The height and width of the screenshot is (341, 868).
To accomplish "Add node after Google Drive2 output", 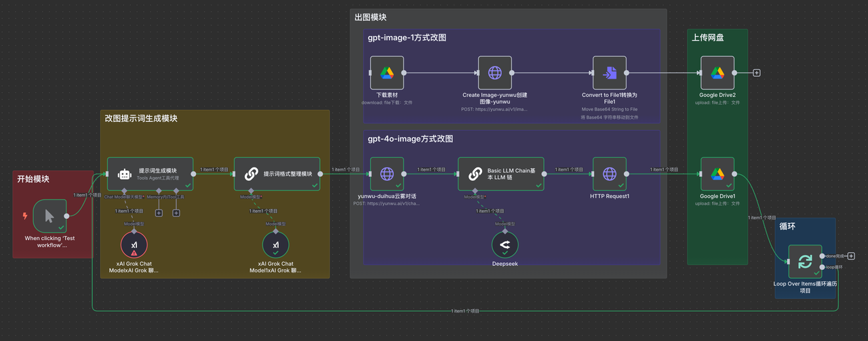I will point(757,73).
